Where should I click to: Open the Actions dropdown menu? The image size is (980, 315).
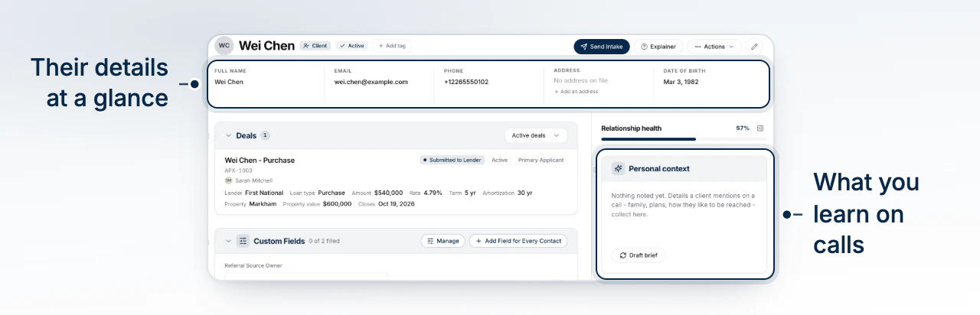[x=714, y=47]
